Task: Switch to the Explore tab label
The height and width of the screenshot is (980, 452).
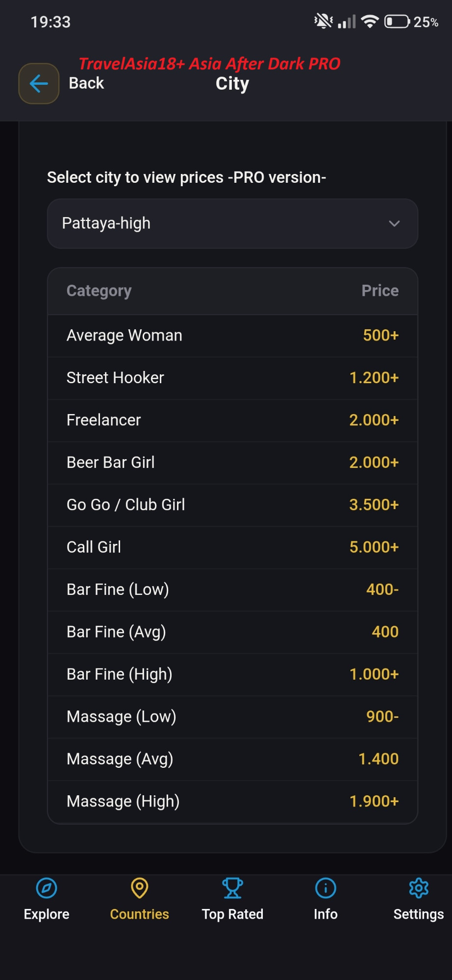Action: (47, 914)
